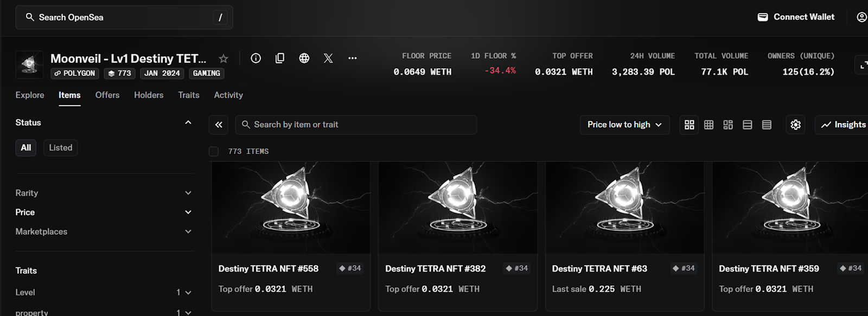
Task: Switch to large grid view icon
Action: (x=689, y=125)
